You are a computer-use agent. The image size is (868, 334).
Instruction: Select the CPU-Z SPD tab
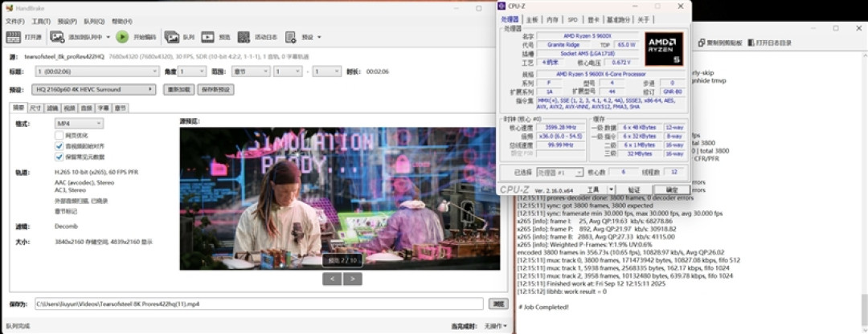pyautogui.click(x=572, y=19)
